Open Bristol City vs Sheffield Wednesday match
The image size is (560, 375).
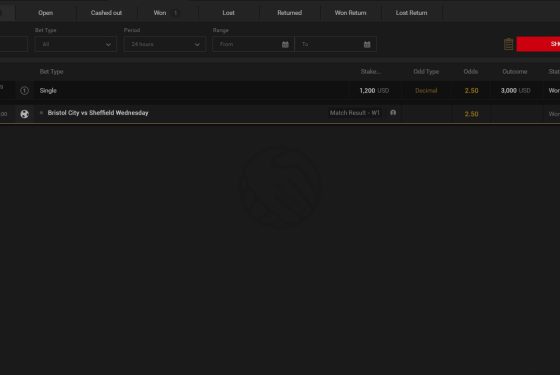click(98, 113)
